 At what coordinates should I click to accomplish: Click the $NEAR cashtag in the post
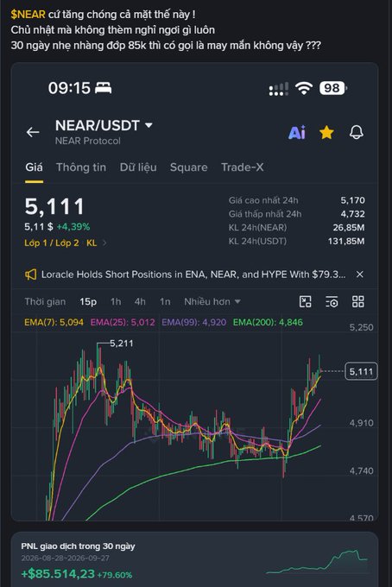[28, 15]
